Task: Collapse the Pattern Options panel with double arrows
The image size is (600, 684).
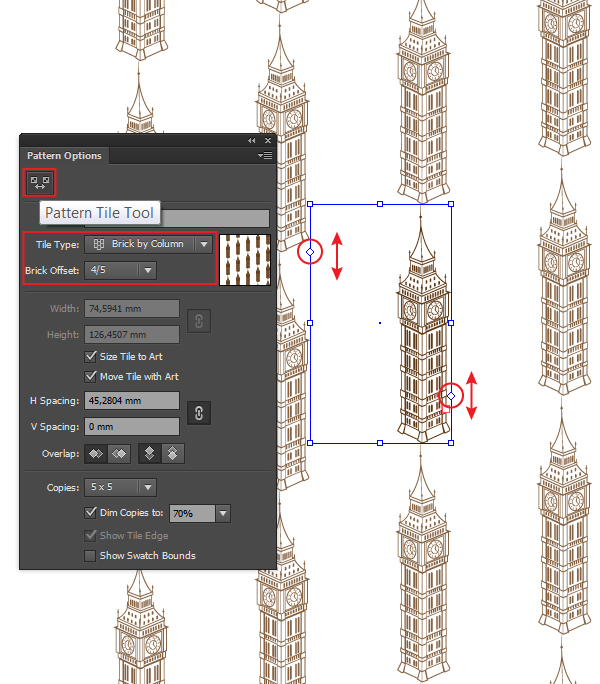Action: coord(251,140)
